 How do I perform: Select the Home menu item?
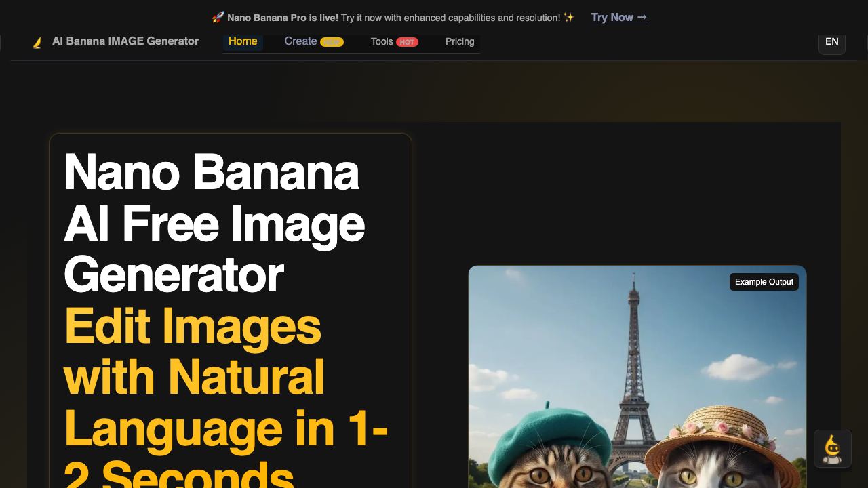[x=243, y=41]
